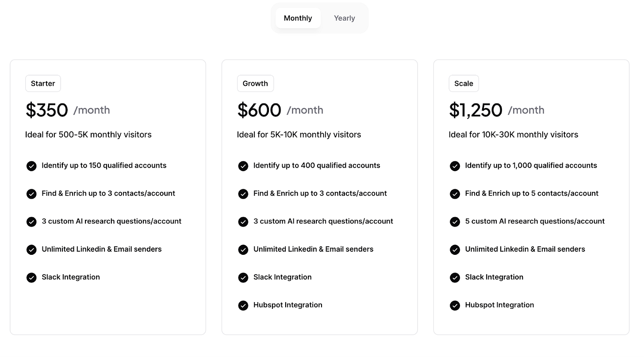
Task: Click the $600 Growth price
Action: (259, 110)
